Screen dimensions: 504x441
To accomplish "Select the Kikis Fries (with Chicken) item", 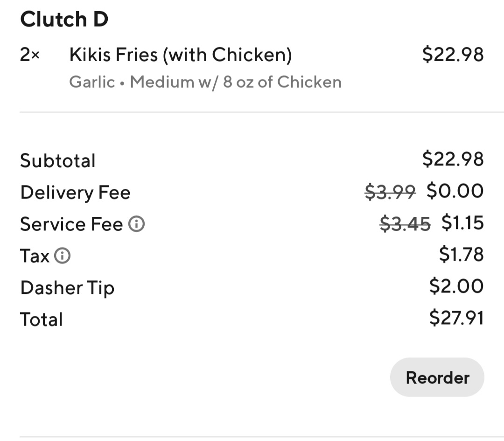I will (x=180, y=55).
